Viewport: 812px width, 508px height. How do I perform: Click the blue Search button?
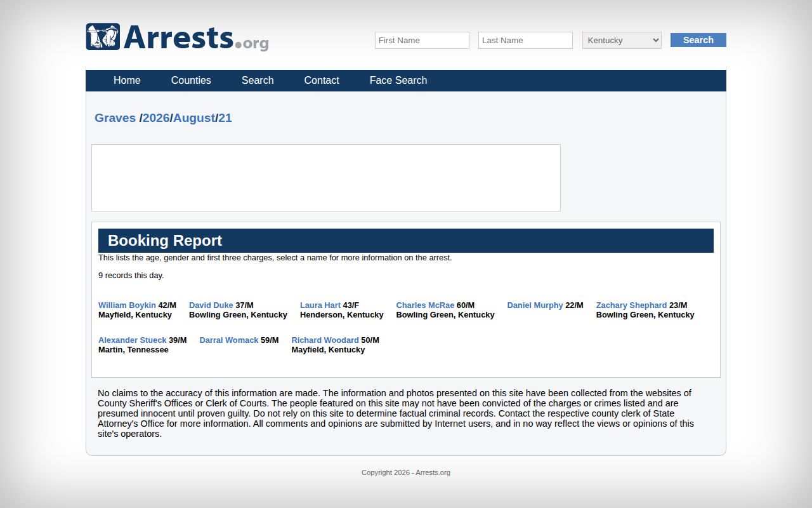point(698,40)
